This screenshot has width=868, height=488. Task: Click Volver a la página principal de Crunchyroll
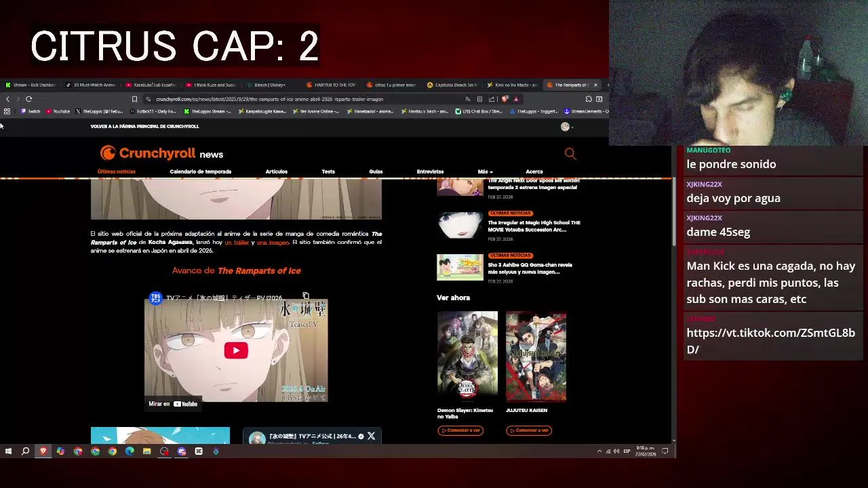[144, 126]
